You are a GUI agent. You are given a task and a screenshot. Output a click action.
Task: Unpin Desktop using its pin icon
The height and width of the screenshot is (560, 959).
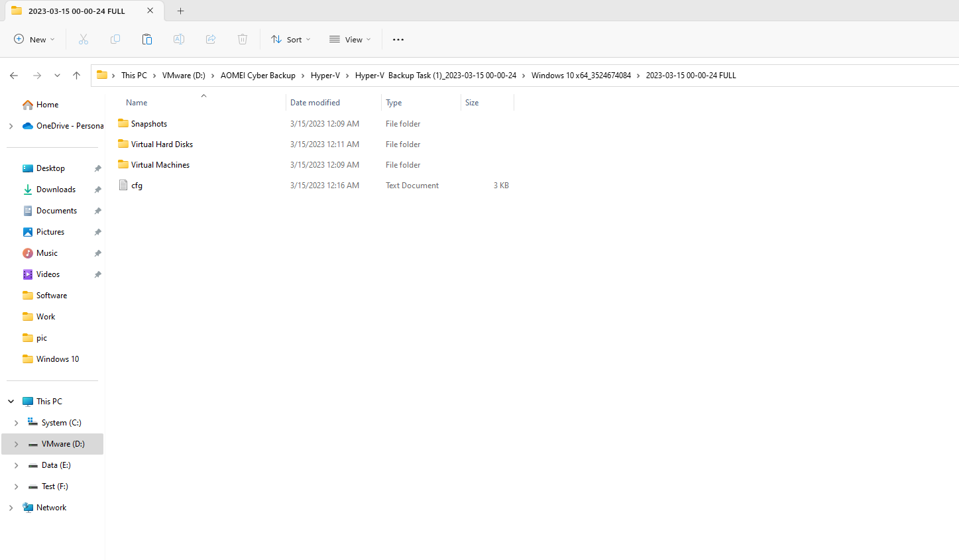click(97, 168)
